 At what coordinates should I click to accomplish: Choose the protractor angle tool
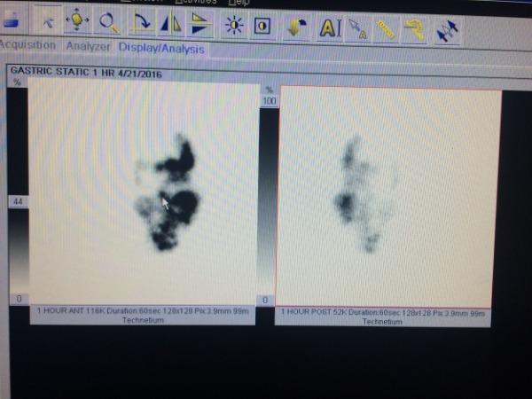tap(414, 30)
